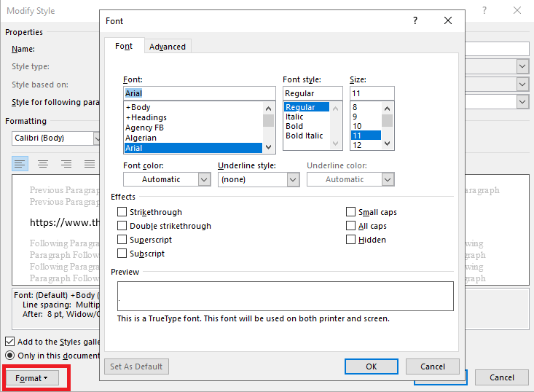Viewport: 534px width, 392px height.
Task: Select the Font tab
Action: click(x=124, y=47)
